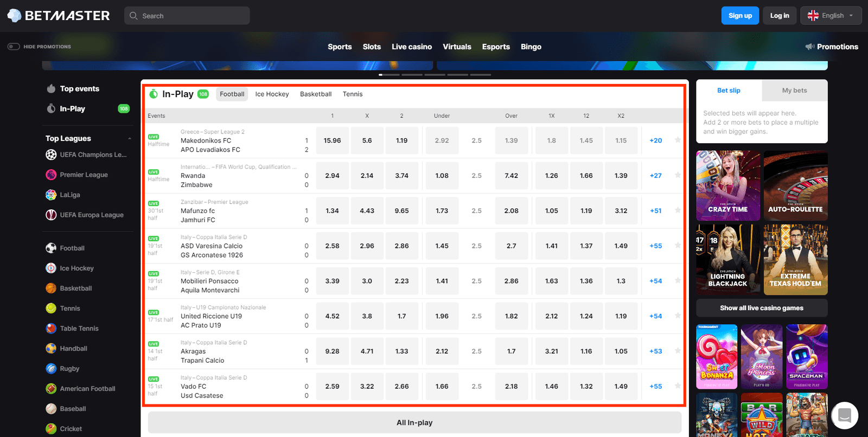Click the UEFA Europa League icon
Viewport: 868px width, 437px height.
pyautogui.click(x=51, y=215)
